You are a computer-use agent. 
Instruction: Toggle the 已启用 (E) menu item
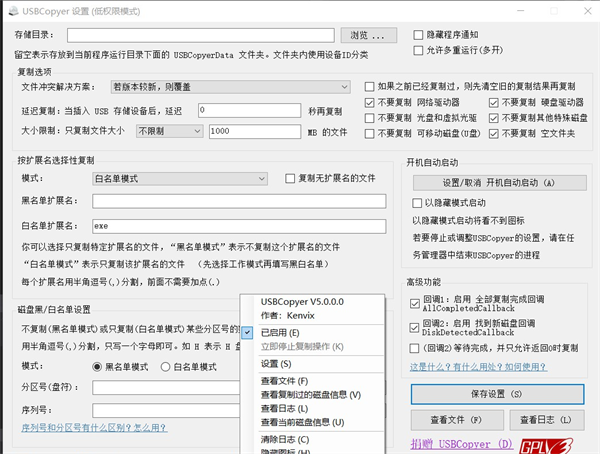click(x=280, y=332)
